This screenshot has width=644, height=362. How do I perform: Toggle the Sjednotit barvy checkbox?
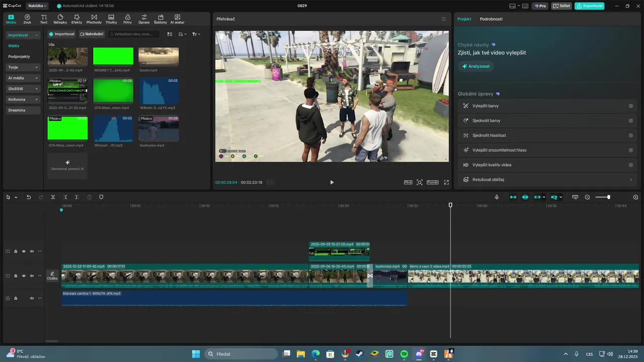point(631,121)
